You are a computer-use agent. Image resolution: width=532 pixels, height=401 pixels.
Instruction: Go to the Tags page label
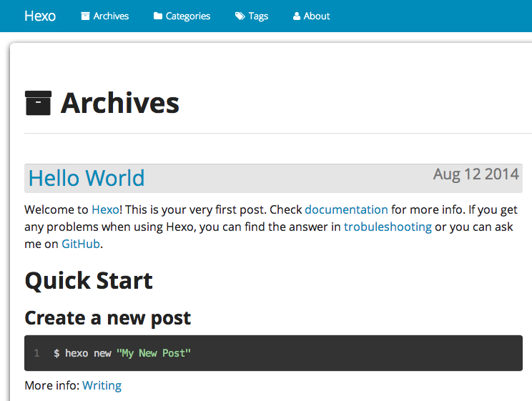(258, 16)
